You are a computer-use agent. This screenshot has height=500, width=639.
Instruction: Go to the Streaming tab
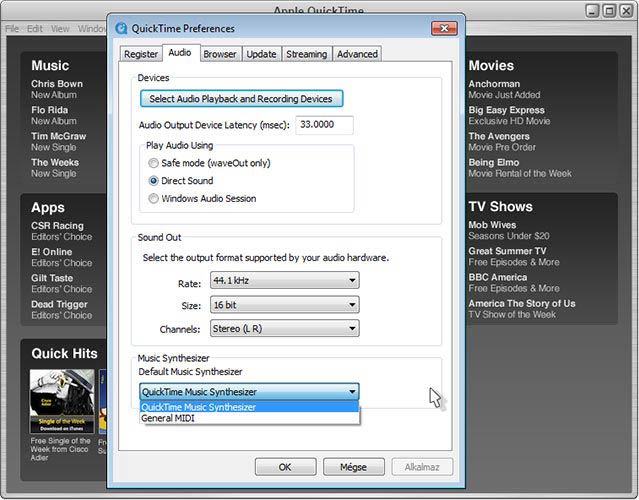point(307,54)
